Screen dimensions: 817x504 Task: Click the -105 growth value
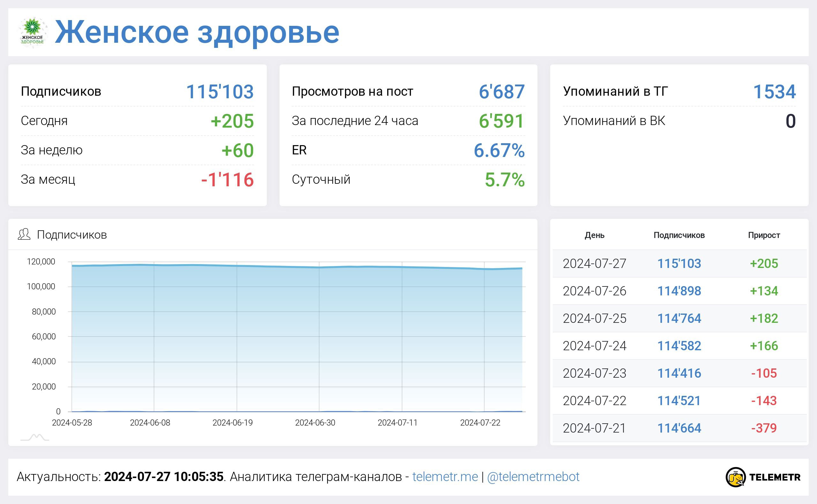coord(764,373)
